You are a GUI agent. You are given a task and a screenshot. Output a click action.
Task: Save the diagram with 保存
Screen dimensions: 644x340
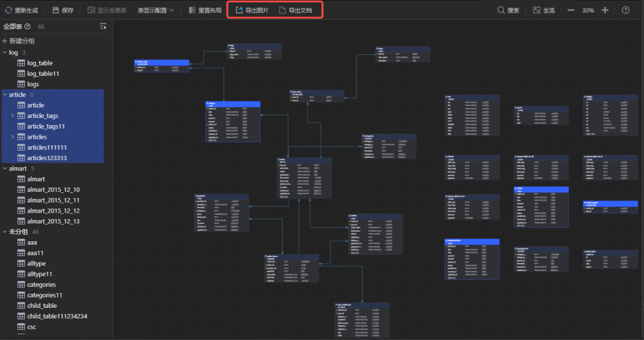click(x=63, y=10)
